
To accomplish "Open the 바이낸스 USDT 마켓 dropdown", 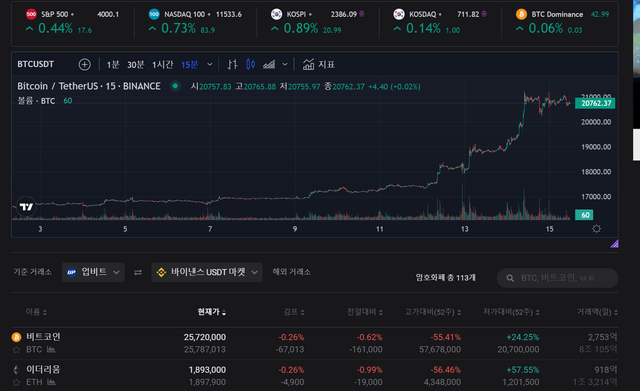I will click(207, 272).
